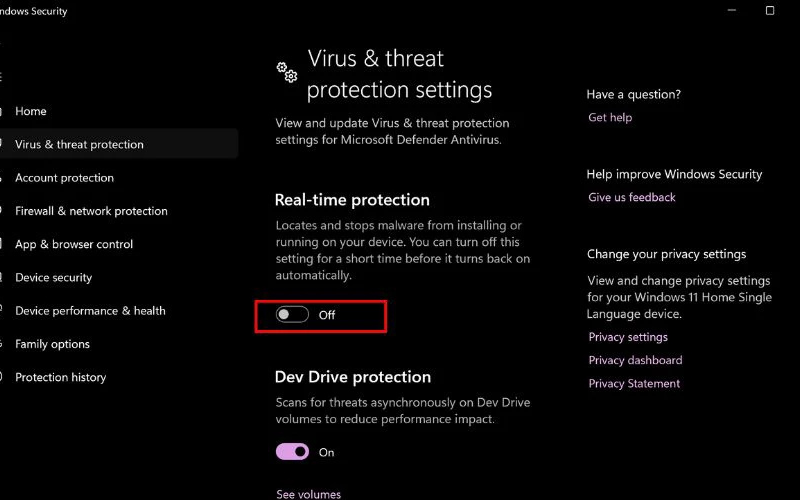This screenshot has height=500, width=800.
Task: Select Virus & threat protection in sidebar
Action: pyautogui.click(x=79, y=144)
